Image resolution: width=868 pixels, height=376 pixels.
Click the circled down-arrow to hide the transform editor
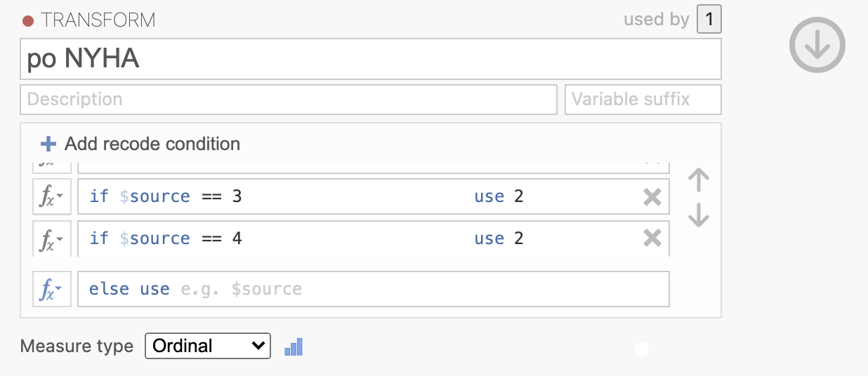[x=817, y=45]
